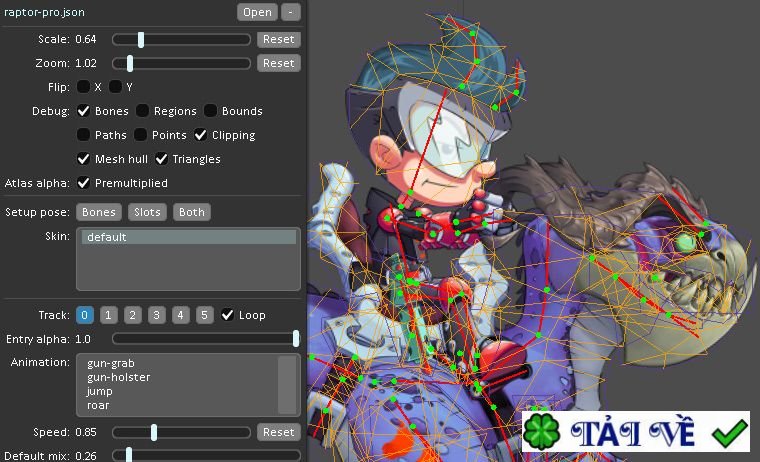The width and height of the screenshot is (760, 462).
Task: Toggle Premultiplied atlas alpha
Action: [83, 183]
